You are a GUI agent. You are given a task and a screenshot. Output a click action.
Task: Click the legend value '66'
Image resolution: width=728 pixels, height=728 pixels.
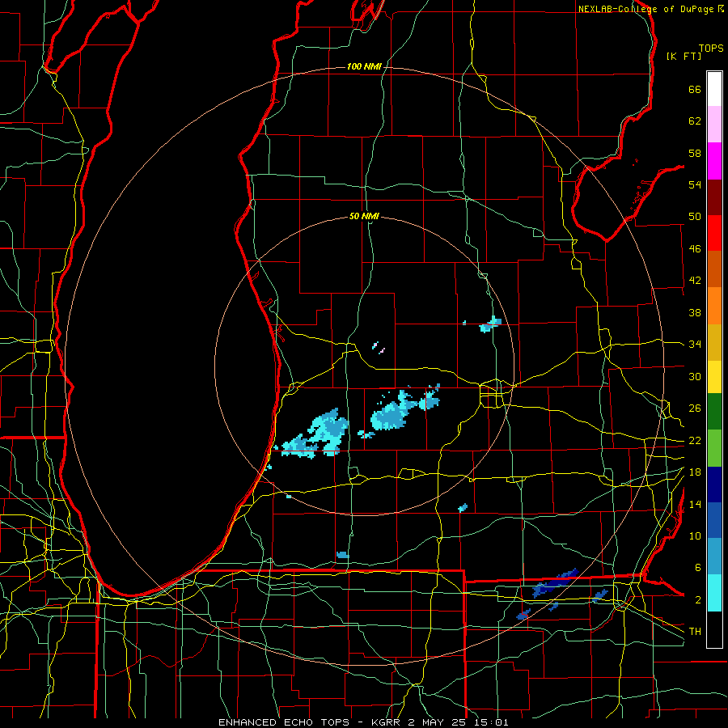click(695, 90)
